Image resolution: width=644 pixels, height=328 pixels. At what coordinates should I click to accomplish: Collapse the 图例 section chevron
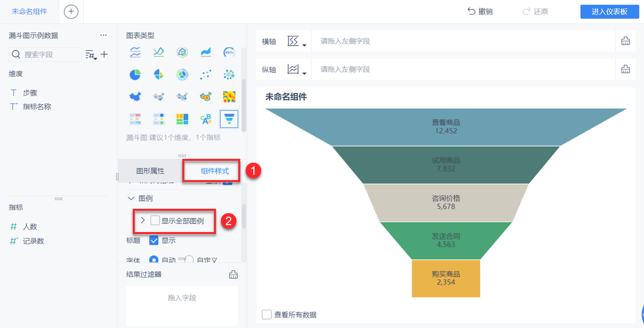tap(131, 198)
